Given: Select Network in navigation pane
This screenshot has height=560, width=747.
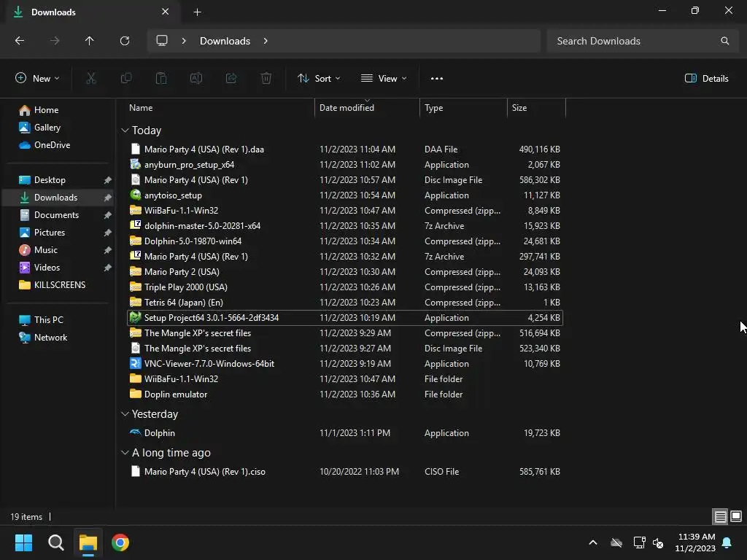Looking at the screenshot, I should 50,337.
